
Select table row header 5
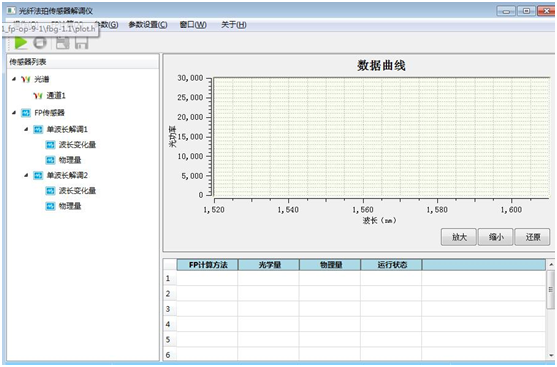[170, 340]
